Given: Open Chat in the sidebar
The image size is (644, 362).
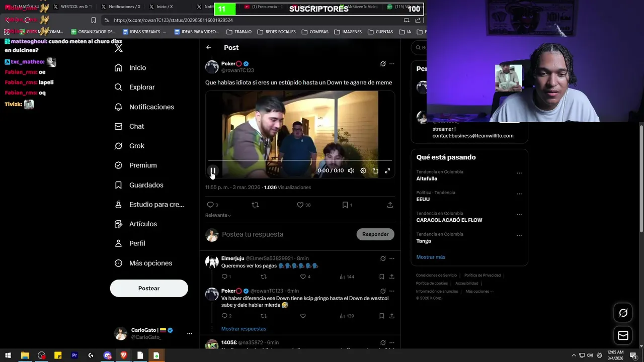Looking at the screenshot, I should 129,126.
